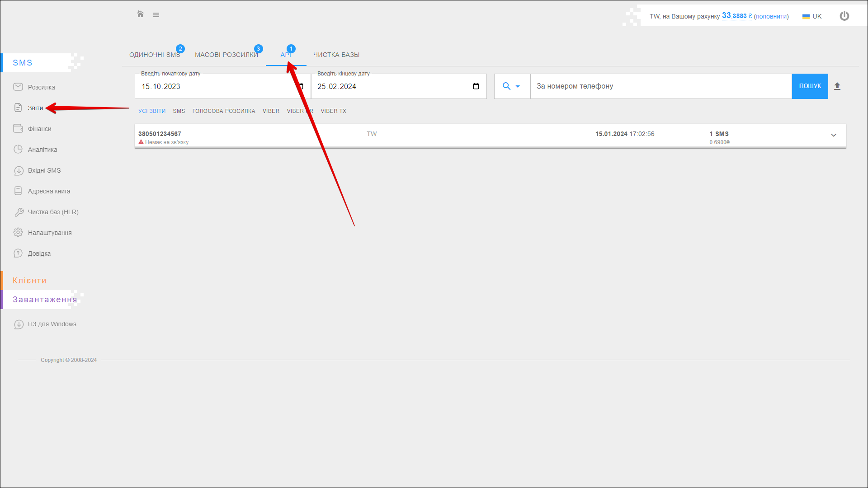Switch to ЧИСТКА БАЗЫ tab
The height and width of the screenshot is (488, 868).
(x=336, y=55)
